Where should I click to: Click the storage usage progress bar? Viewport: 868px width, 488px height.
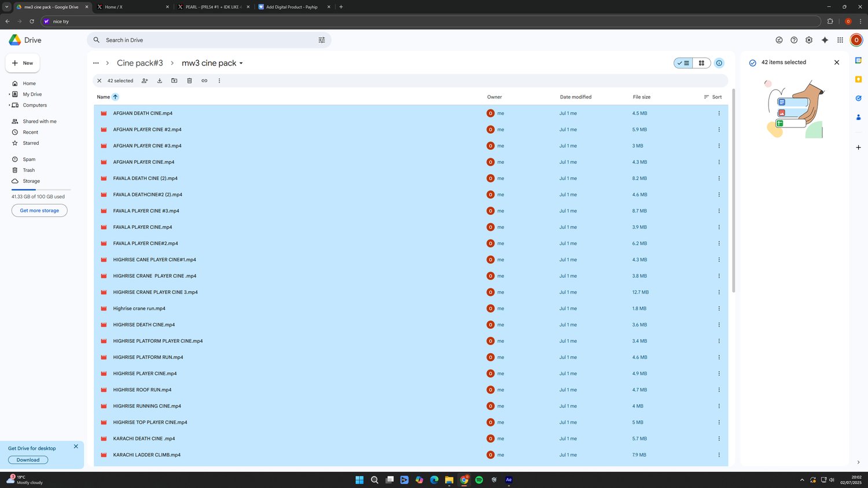[41, 189]
